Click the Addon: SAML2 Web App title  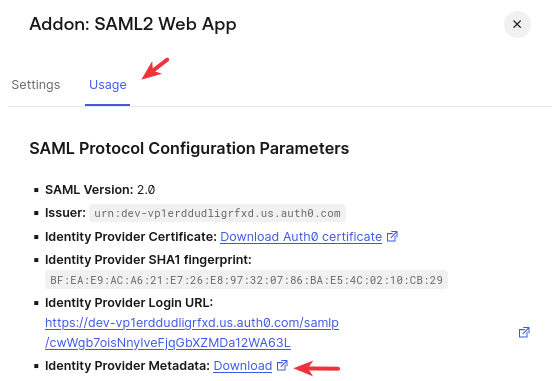(133, 24)
